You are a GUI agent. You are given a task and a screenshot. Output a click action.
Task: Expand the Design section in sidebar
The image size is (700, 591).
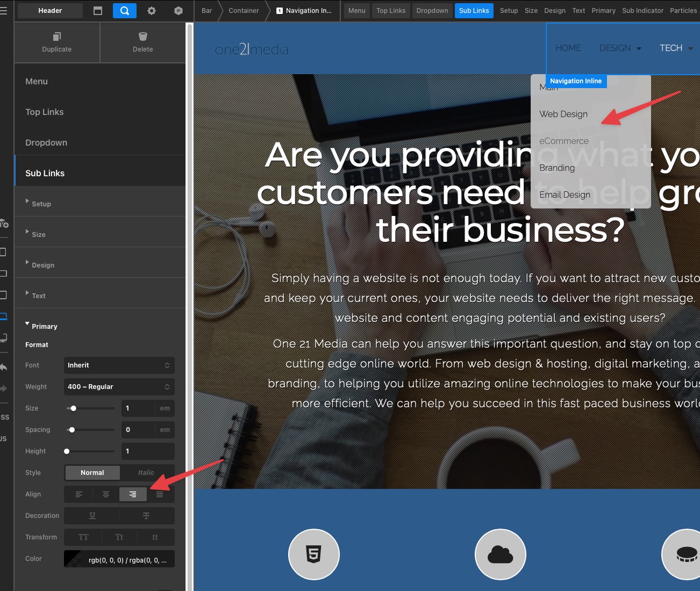click(x=43, y=265)
